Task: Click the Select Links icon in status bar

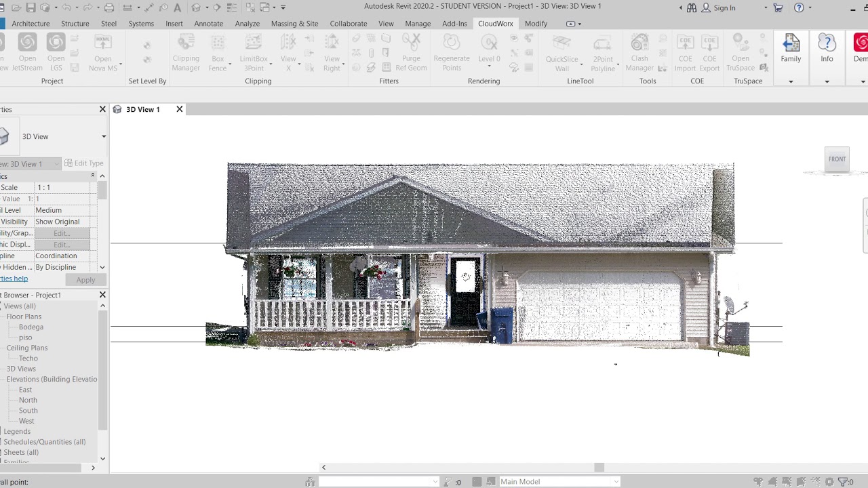Action: [x=758, y=482]
